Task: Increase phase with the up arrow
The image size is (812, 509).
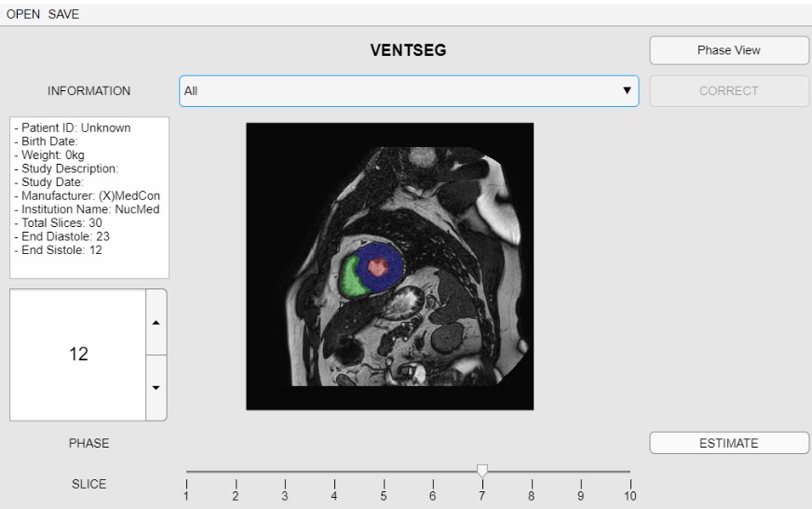Action: pos(156,322)
